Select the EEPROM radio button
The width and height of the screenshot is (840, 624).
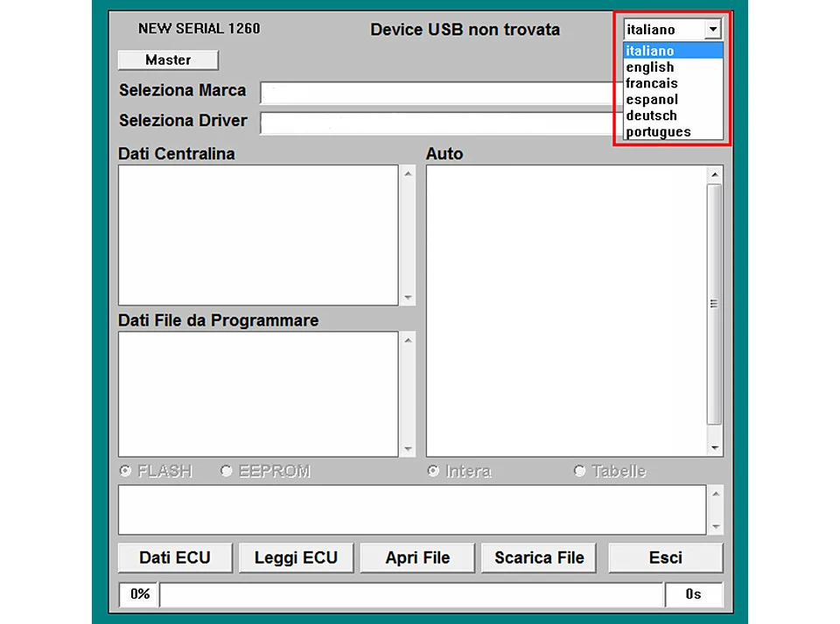[226, 471]
